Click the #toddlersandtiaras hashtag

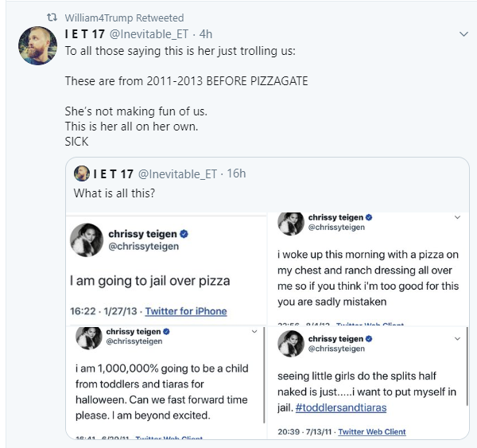coord(343,407)
